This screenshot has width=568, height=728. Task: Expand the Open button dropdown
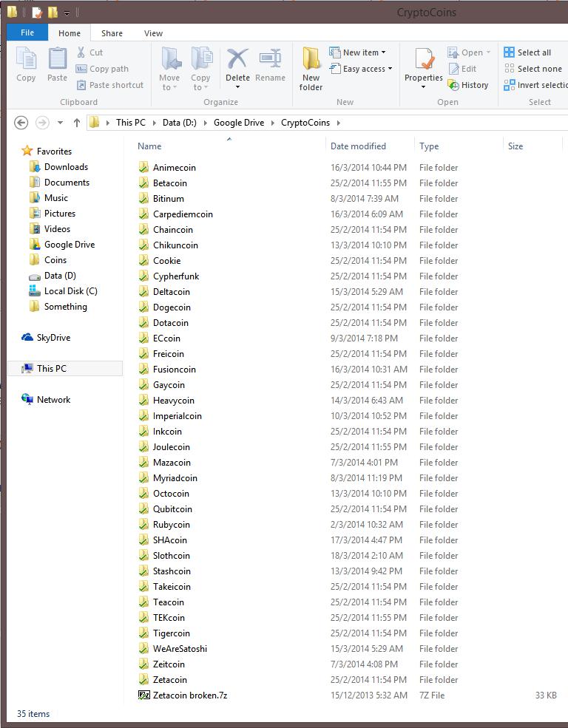click(x=488, y=52)
